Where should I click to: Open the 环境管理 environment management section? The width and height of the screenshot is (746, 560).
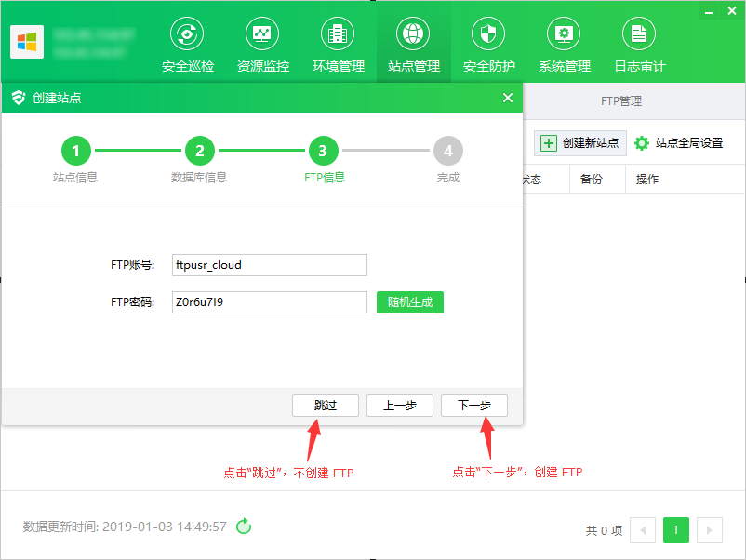[338, 46]
